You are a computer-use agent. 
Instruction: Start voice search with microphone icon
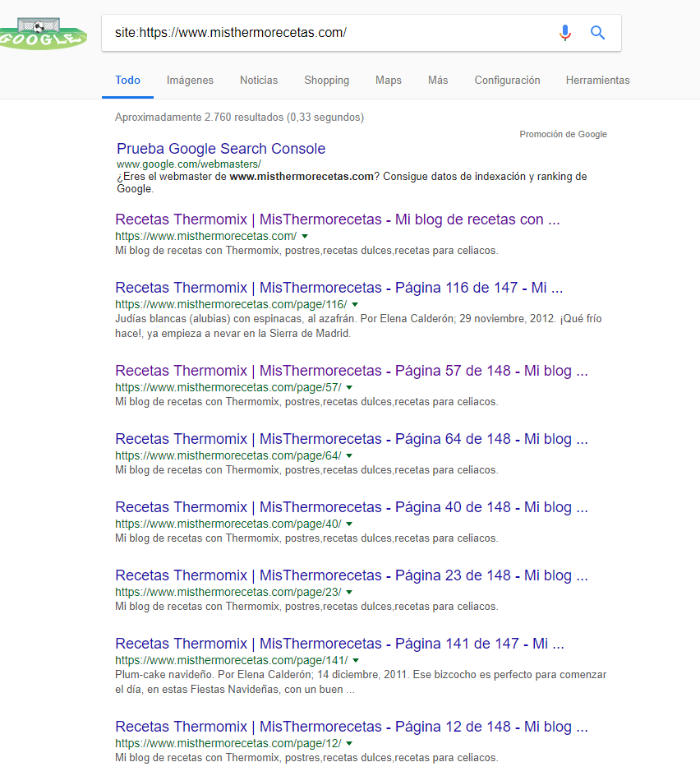565,33
